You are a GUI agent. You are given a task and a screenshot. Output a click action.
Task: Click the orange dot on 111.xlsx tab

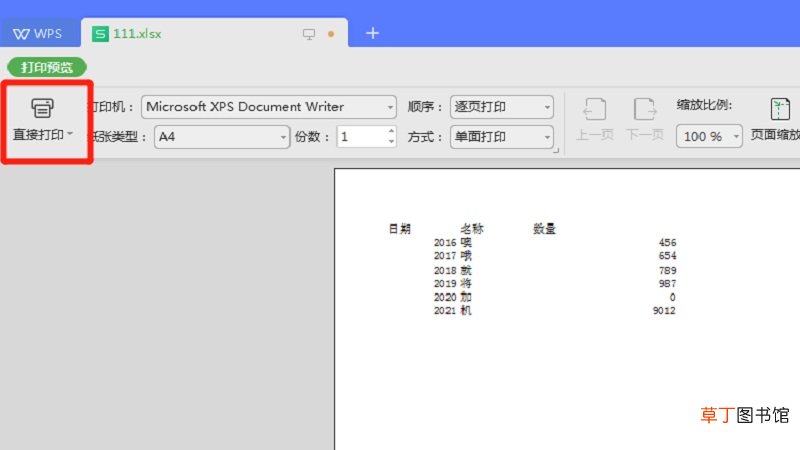[331, 34]
